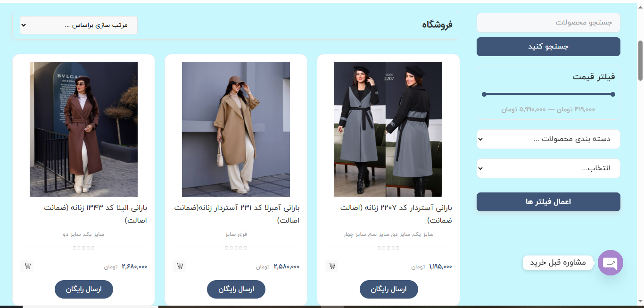This screenshot has height=308, width=644.
Task: Apply filters with اعمال فیلتر ها button
Action: click(548, 202)
